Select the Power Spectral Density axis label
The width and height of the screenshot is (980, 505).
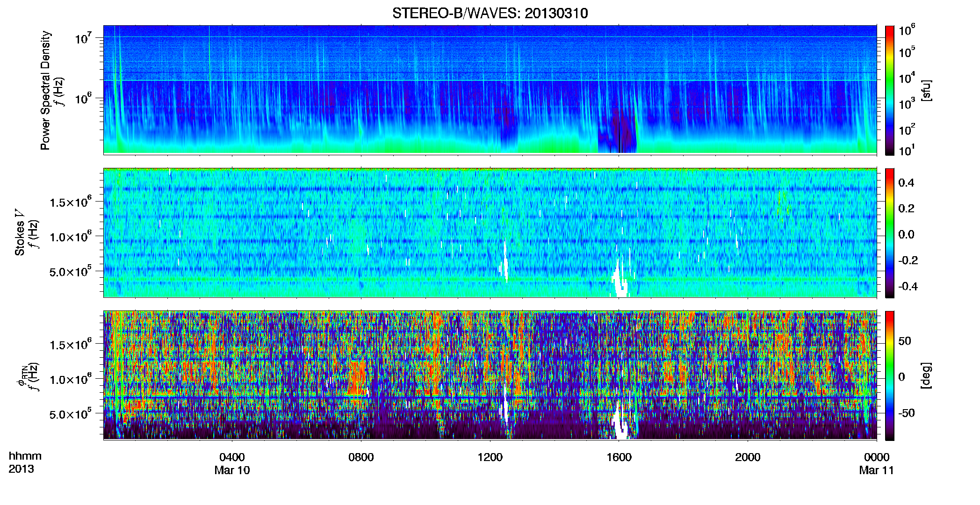[45, 90]
